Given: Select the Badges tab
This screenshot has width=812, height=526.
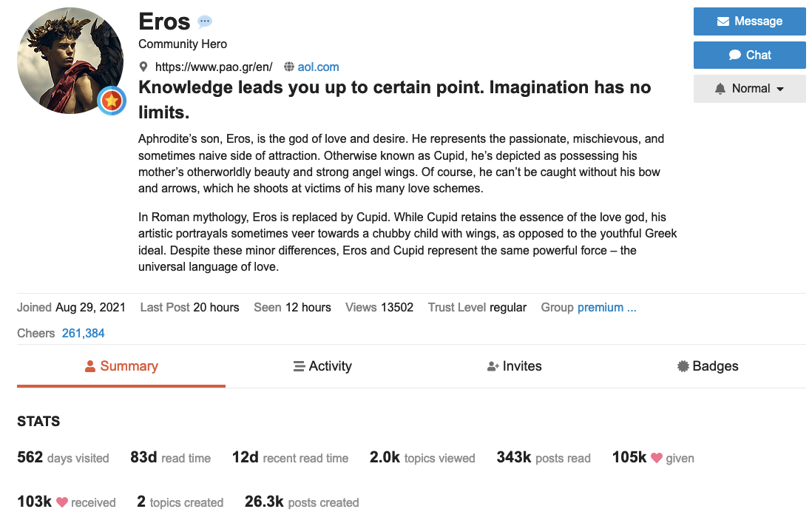Looking at the screenshot, I should coord(708,366).
